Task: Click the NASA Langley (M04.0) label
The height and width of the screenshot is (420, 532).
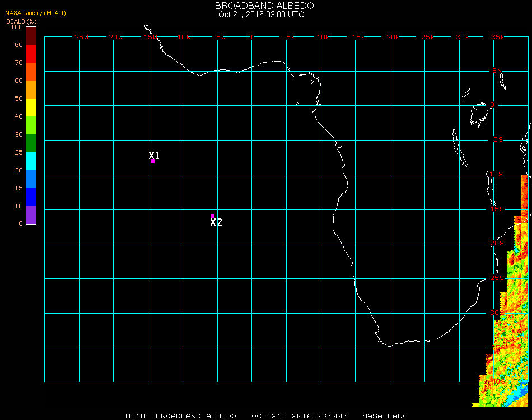Action: coord(35,13)
